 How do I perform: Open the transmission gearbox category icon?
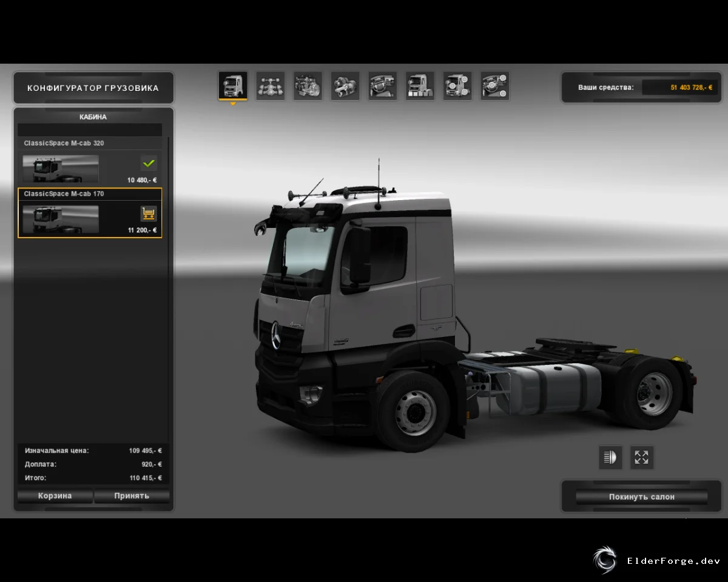345,86
